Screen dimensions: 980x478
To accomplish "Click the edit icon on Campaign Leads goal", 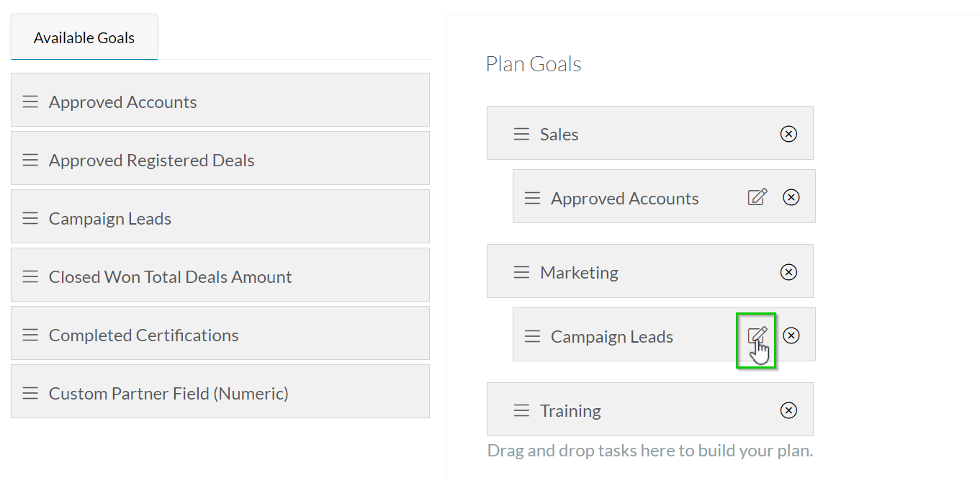I will [x=757, y=335].
